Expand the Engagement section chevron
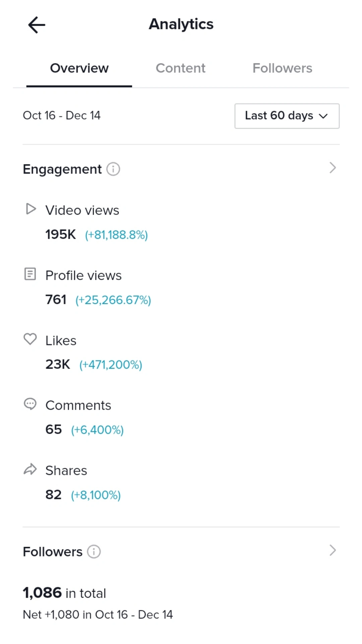This screenshot has height=644, width=362. pyautogui.click(x=333, y=168)
